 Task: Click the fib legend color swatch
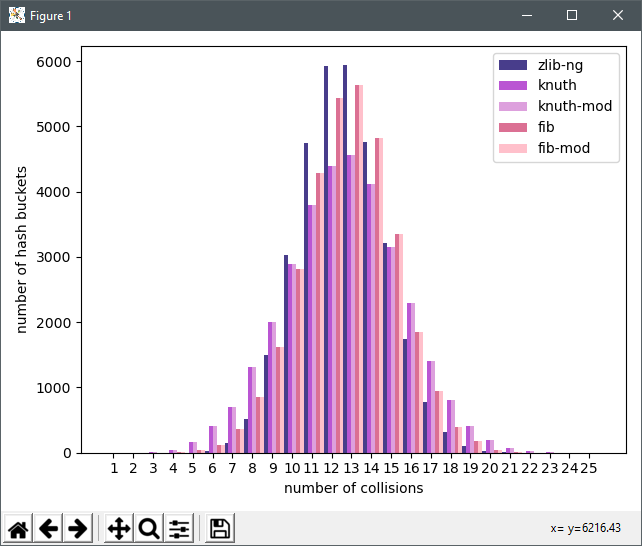click(x=513, y=127)
